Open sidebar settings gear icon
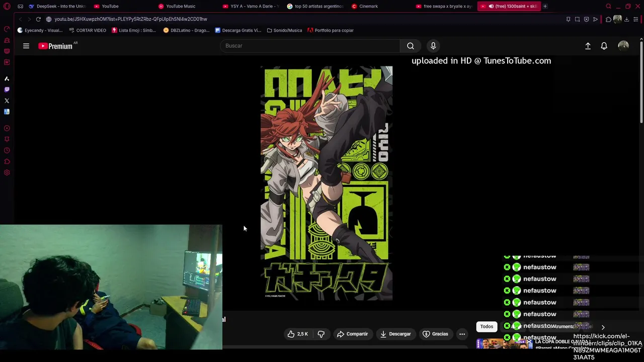 pos(7,172)
